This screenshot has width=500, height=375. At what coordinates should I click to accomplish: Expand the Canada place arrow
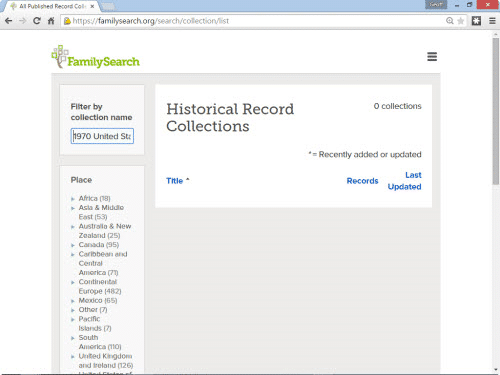(73, 245)
